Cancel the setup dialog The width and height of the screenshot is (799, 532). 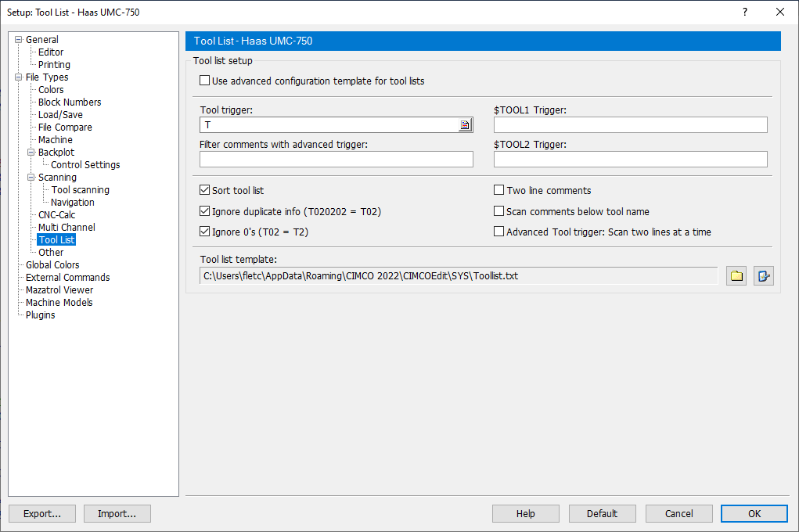tap(678, 514)
